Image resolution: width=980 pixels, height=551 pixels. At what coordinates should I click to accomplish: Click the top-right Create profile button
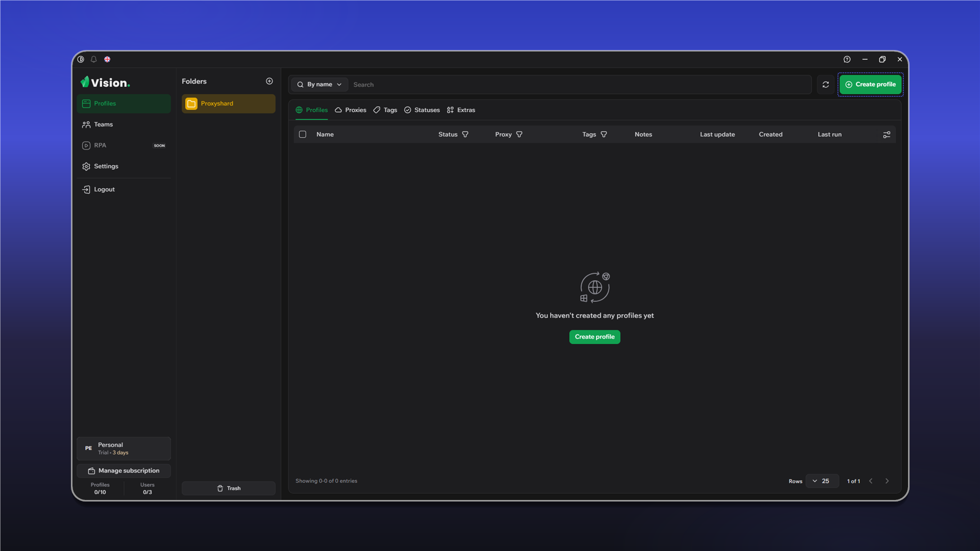coord(870,85)
